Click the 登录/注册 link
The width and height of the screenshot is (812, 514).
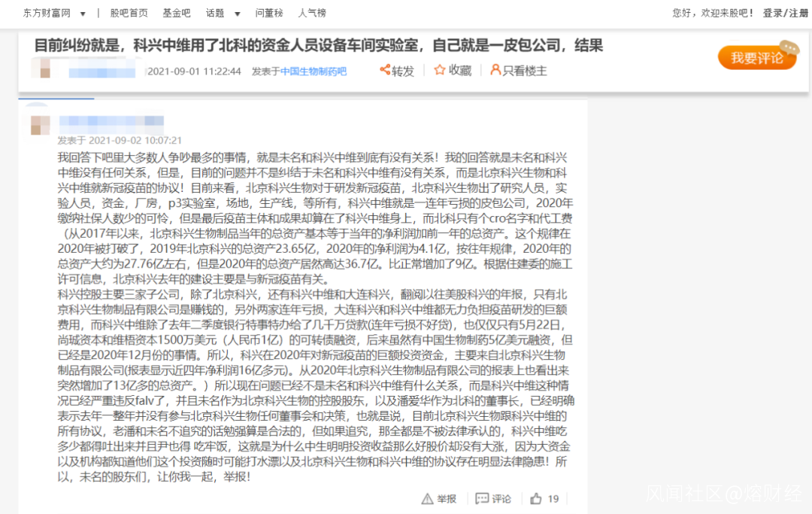785,13
